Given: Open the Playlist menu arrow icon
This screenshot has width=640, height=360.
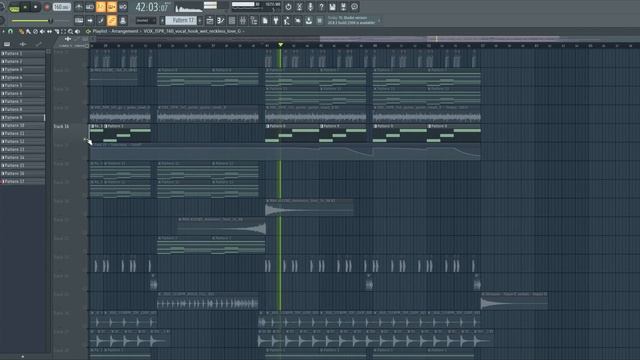Looking at the screenshot, I should pos(4,31).
